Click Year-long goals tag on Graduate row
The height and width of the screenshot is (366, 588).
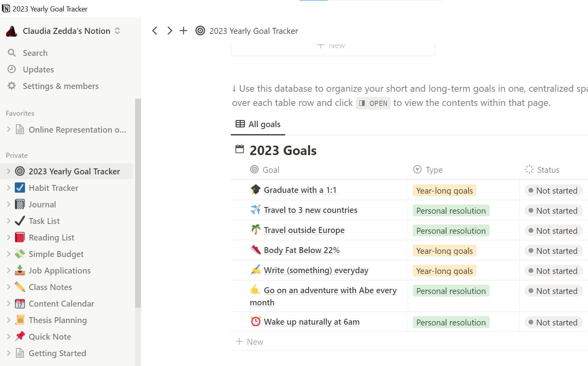[445, 190]
